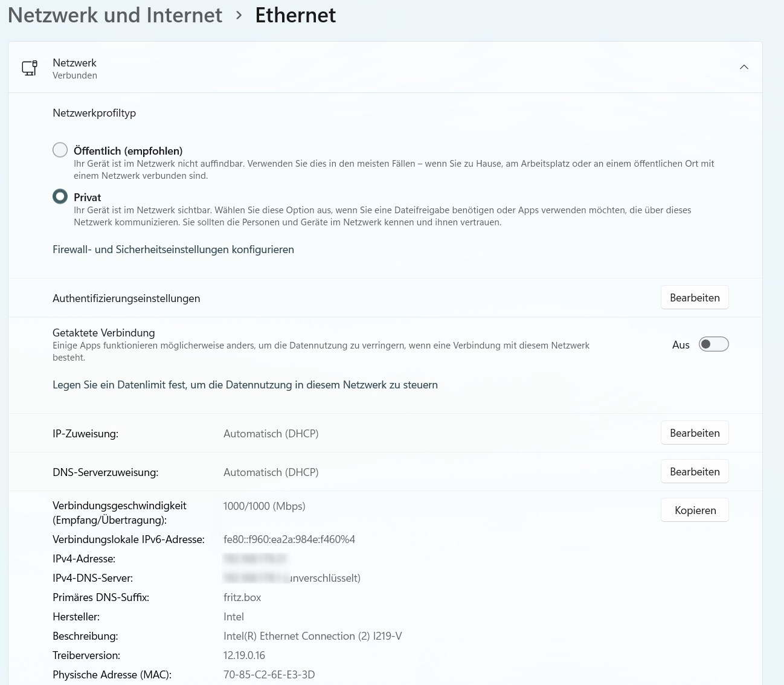
Task: Click the Treiberversion value 12.19.0.16
Action: [244, 655]
